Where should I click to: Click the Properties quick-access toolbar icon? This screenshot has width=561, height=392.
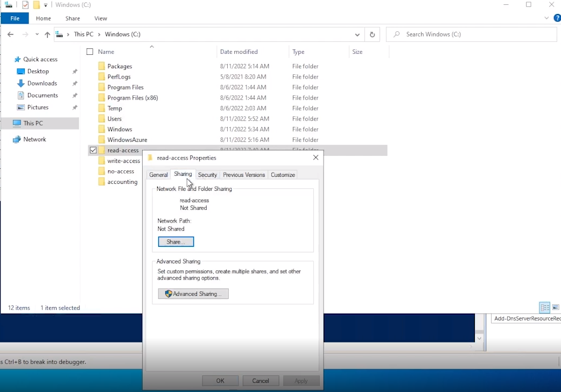coord(25,5)
